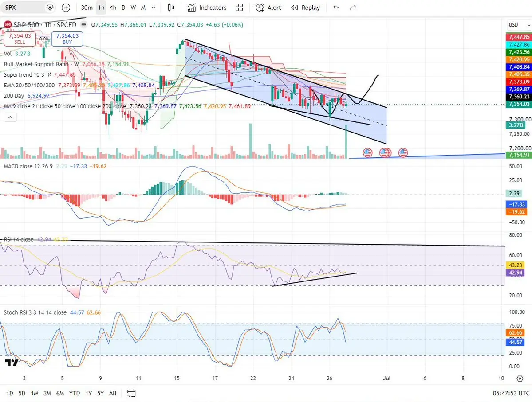Open the go to date calendar icon
The height and width of the screenshot is (402, 532).
point(131,393)
